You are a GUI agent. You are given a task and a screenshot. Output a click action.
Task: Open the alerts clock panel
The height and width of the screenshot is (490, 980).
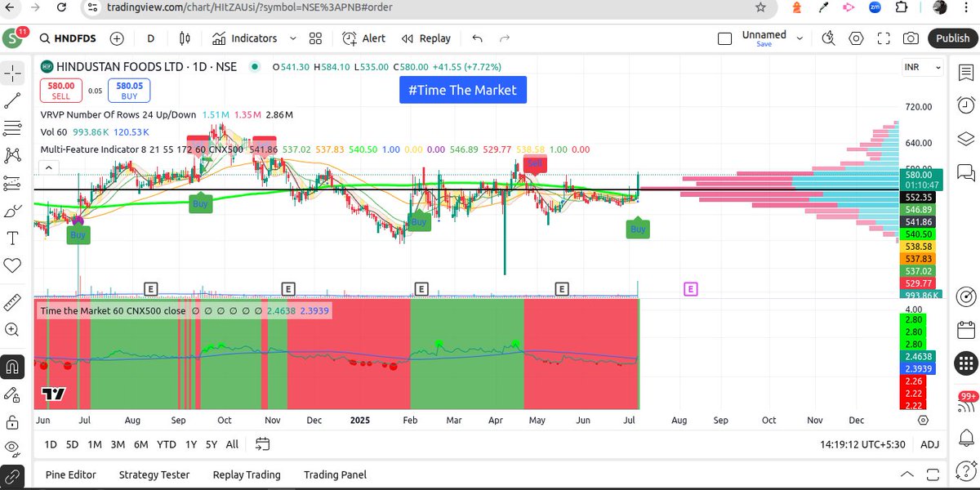pos(964,105)
